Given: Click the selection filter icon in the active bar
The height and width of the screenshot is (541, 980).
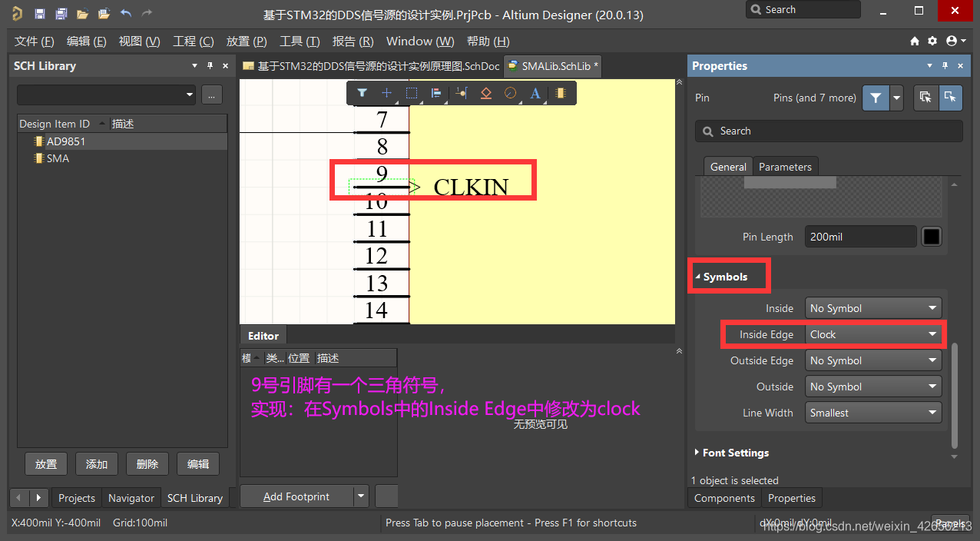Looking at the screenshot, I should [362, 93].
